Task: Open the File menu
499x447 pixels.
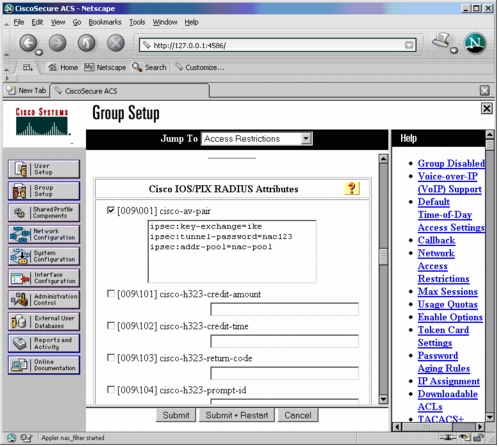Action: coord(19,22)
